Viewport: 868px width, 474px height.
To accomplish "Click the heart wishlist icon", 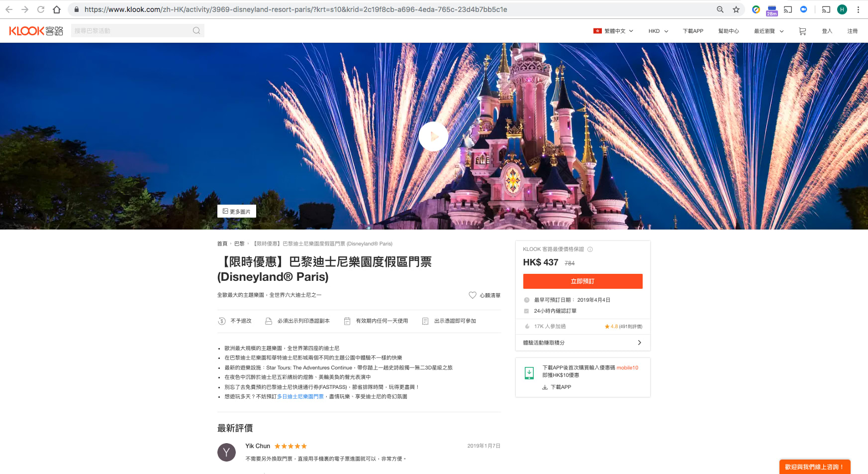I will tap(473, 295).
